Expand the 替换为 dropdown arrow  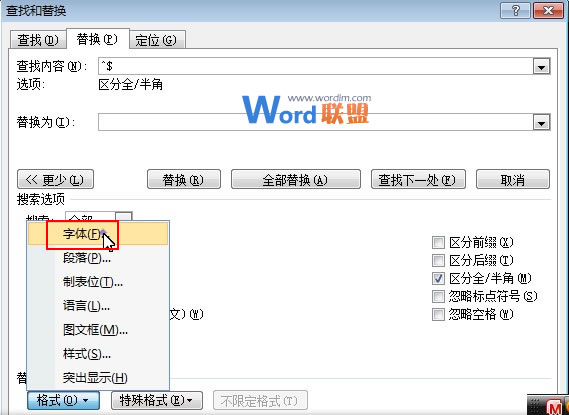click(x=541, y=123)
